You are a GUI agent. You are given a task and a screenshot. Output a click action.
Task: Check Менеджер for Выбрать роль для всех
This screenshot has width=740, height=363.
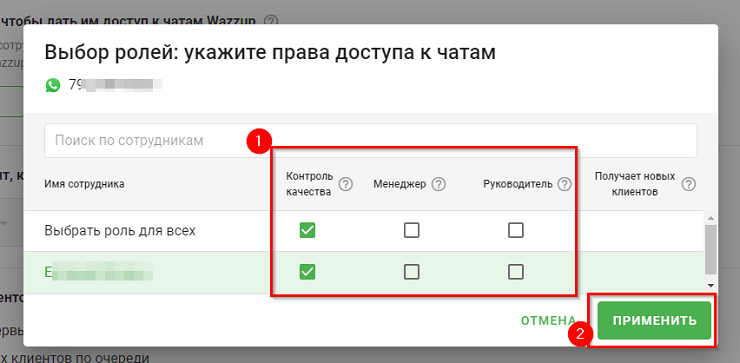pyautogui.click(x=412, y=230)
